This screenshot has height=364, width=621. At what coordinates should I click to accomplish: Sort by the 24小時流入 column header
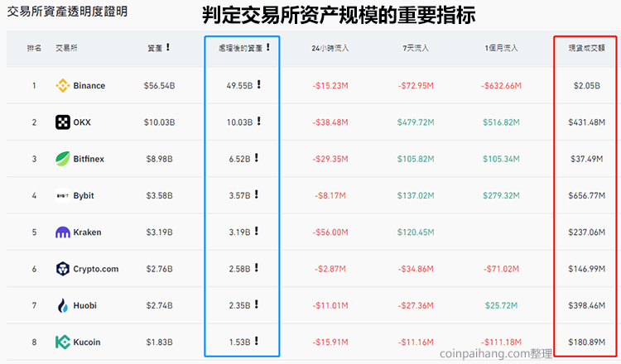[x=330, y=48]
